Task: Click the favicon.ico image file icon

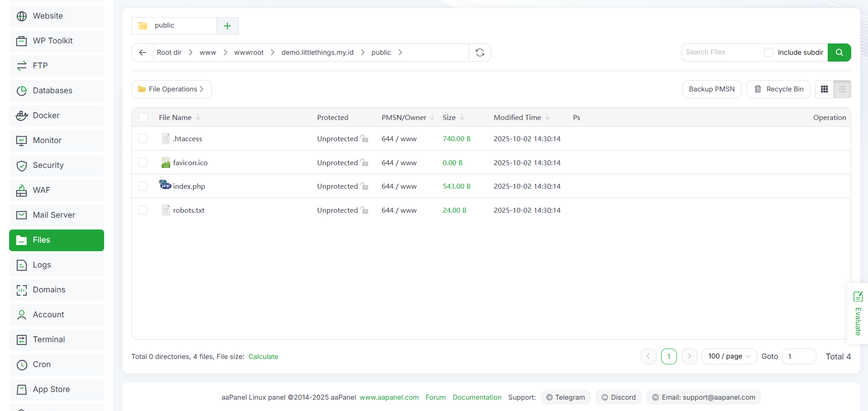Action: [x=166, y=162]
